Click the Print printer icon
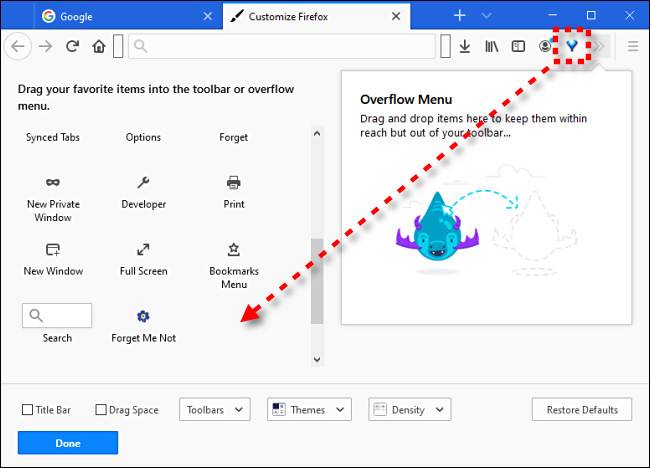650x468 pixels. (x=233, y=183)
